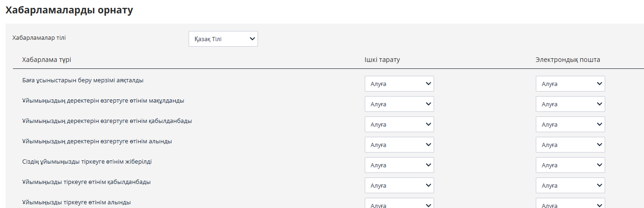Open Электрондық пошта for тіркеуге өтінім алынды
This screenshot has height=208, width=644.
[x=570, y=204]
